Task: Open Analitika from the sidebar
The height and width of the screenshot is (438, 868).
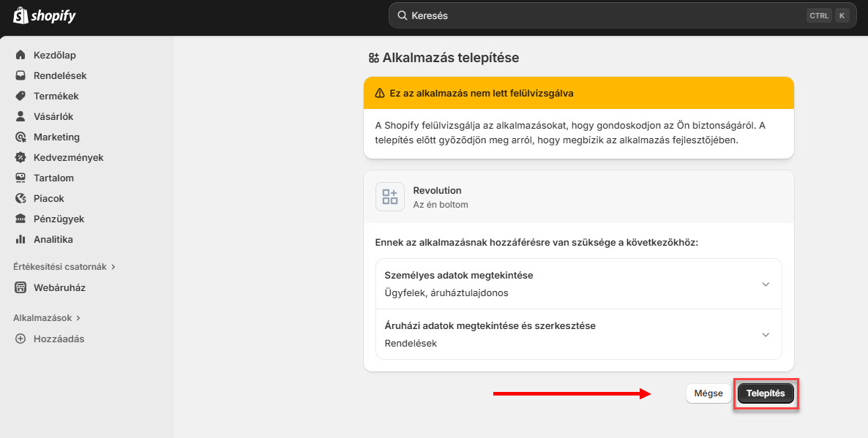Action: pos(53,239)
